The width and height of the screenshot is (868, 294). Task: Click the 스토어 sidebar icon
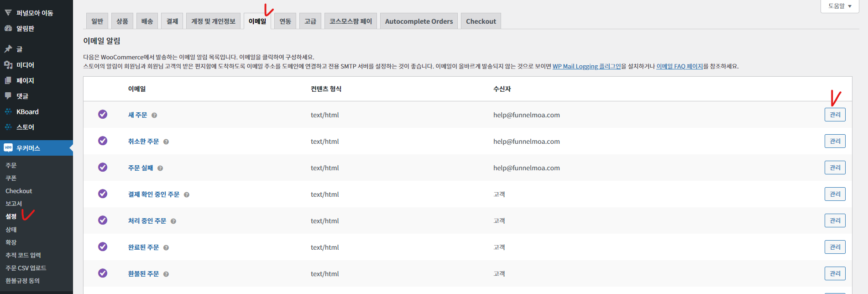pos(8,127)
